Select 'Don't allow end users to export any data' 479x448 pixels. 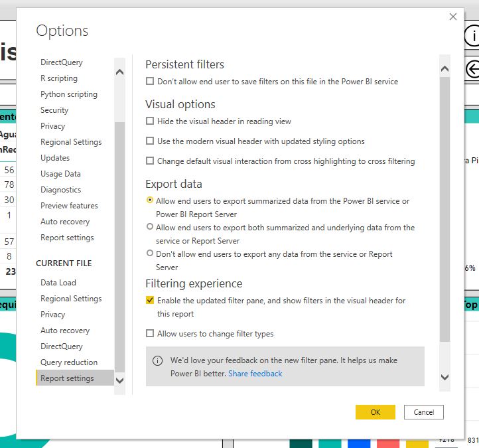coord(150,254)
